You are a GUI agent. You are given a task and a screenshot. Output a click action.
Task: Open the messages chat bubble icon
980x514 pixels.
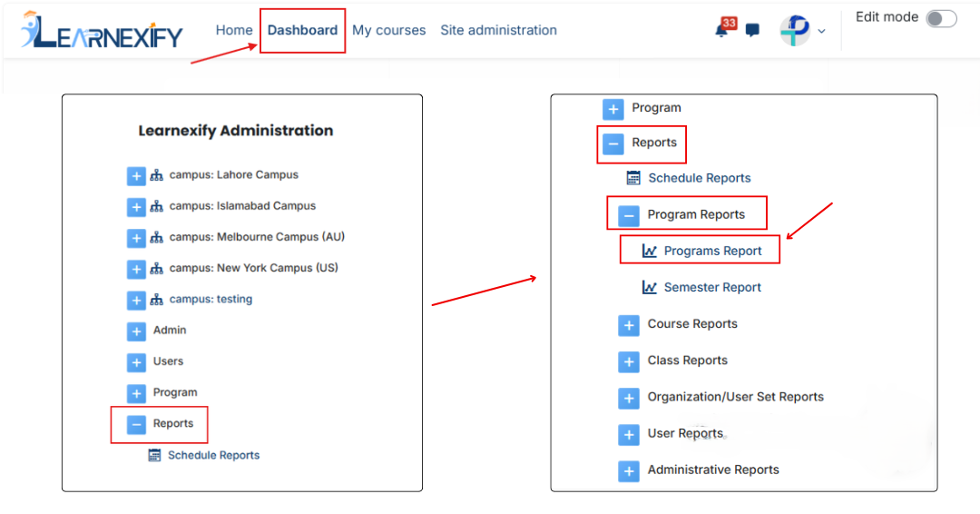click(x=752, y=30)
